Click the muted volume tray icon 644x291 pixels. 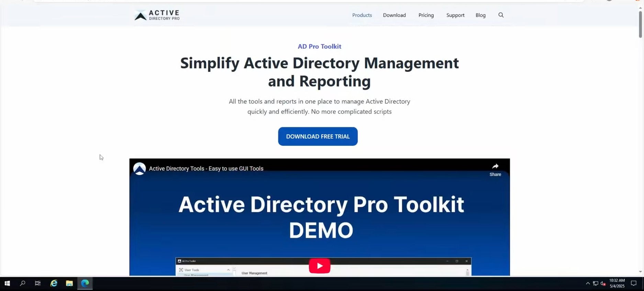603,283
